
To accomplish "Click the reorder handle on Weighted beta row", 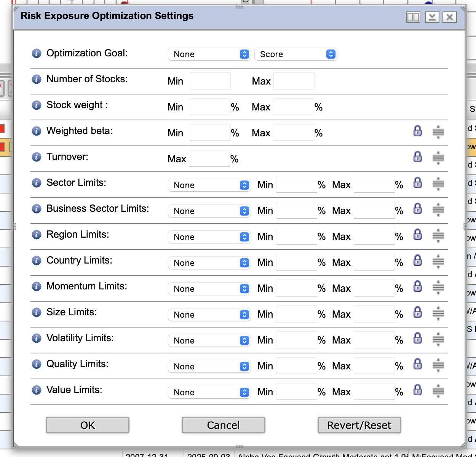I will click(x=438, y=132).
